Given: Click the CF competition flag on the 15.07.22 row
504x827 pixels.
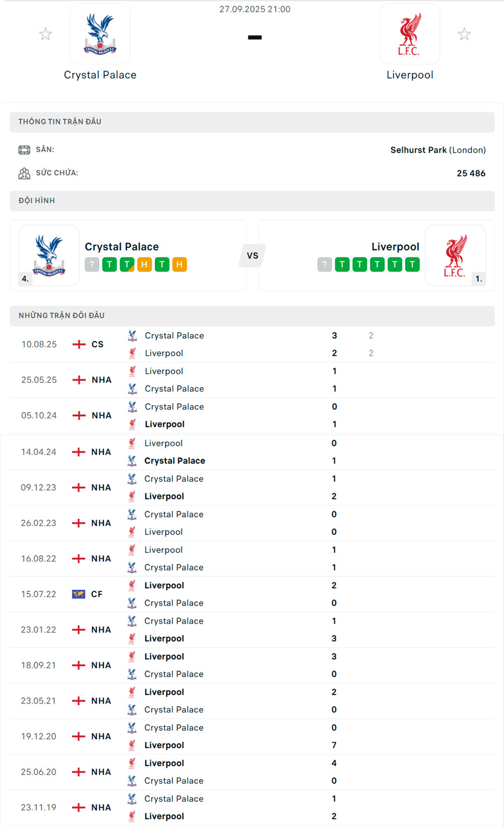Looking at the screenshot, I should pyautogui.click(x=79, y=594).
